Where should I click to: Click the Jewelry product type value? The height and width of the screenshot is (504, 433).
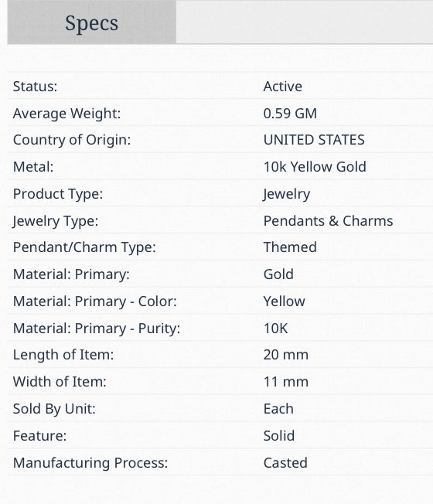coord(286,194)
